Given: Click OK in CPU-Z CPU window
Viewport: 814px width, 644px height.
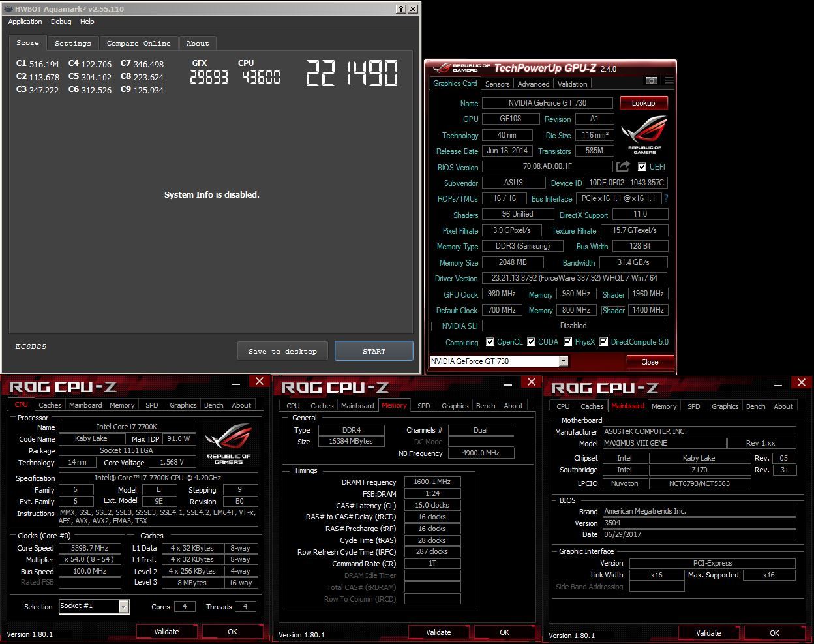Looking at the screenshot, I should coord(232,632).
